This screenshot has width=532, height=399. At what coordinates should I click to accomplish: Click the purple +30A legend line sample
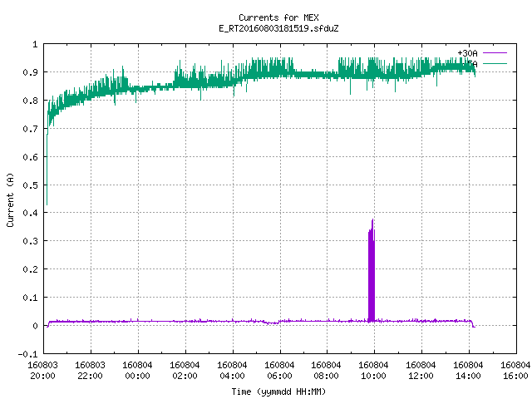click(495, 53)
